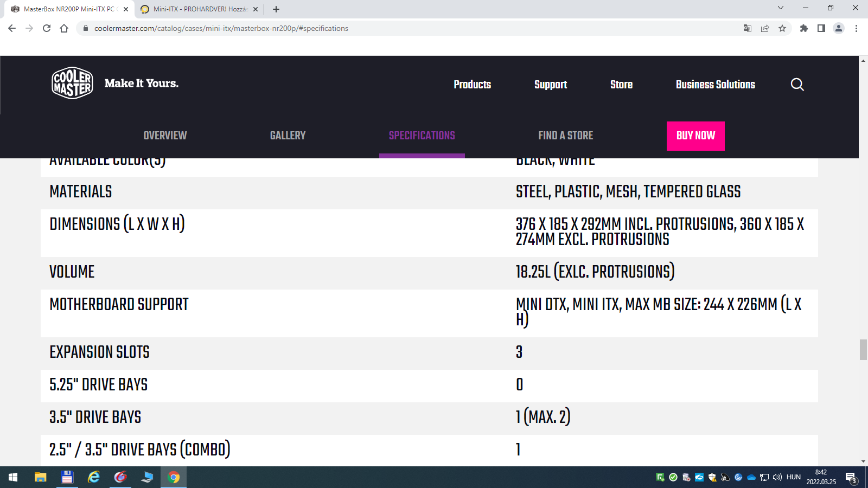Open network status tray icon
Screen dimensions: 868x488
coord(764,477)
